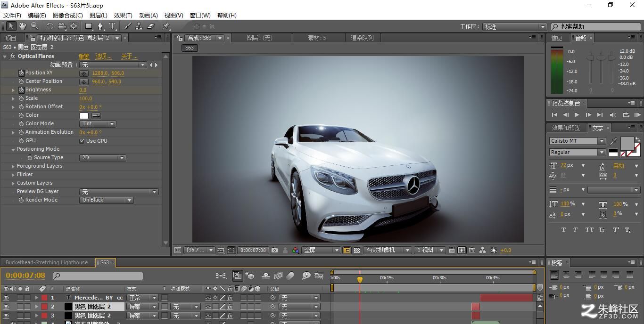Open the Render Mode On Black dropdown
The image size is (644, 324).
coord(107,200)
